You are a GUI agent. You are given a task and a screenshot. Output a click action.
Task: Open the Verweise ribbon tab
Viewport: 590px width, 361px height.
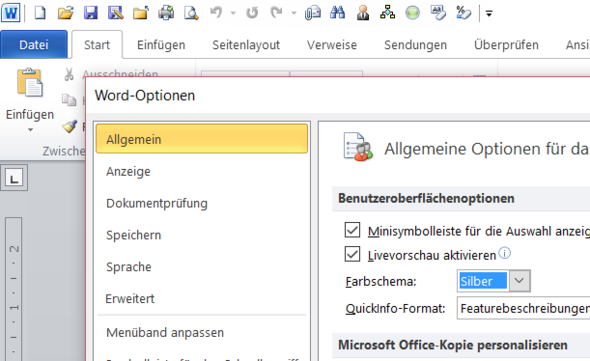pos(332,45)
